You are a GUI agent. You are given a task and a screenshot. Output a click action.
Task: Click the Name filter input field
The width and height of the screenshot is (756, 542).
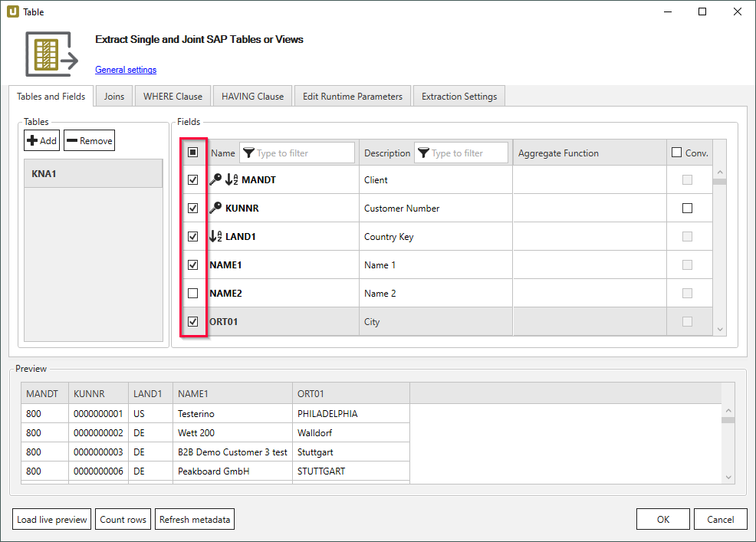tap(297, 153)
